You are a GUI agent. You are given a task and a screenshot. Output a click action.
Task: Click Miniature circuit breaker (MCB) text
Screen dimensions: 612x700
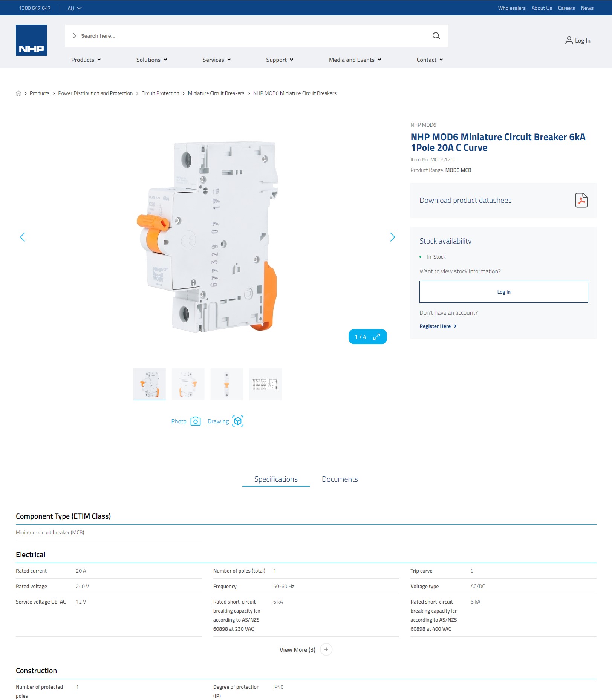[50, 532]
